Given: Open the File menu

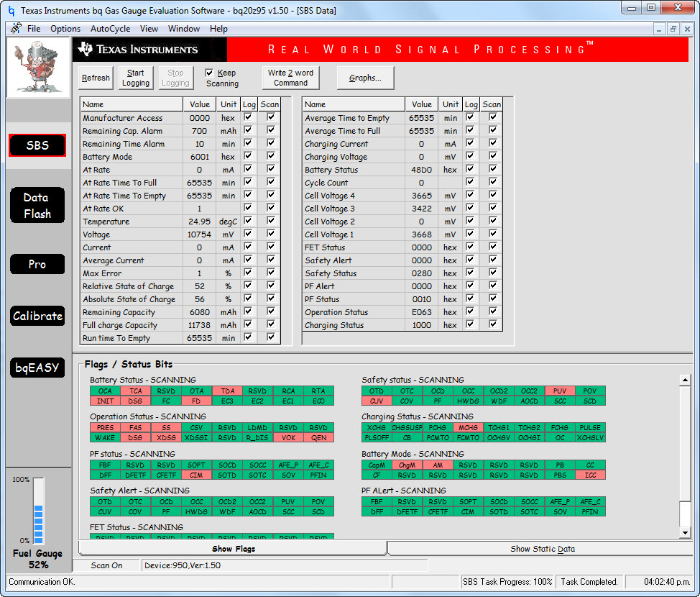Looking at the screenshot, I should point(34,29).
